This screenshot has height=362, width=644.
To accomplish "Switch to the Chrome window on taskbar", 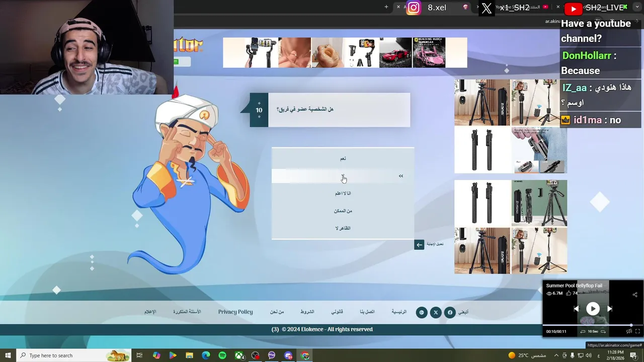I will coord(305,355).
